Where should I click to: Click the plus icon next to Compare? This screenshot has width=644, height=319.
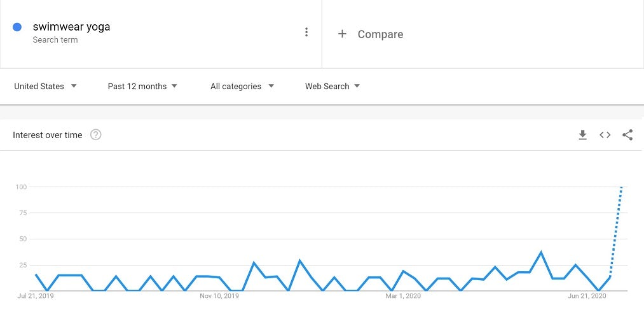click(342, 34)
